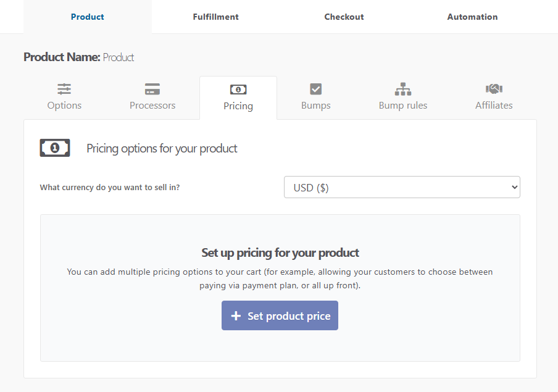Click the large money icon beside the pricing heading
Screen dimensions: 558x392
click(x=55, y=148)
